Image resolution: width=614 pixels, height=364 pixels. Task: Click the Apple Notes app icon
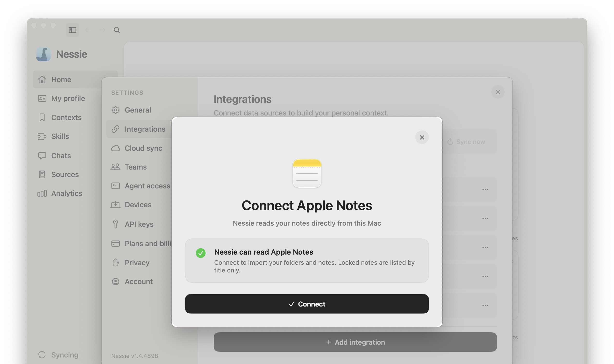pyautogui.click(x=307, y=173)
